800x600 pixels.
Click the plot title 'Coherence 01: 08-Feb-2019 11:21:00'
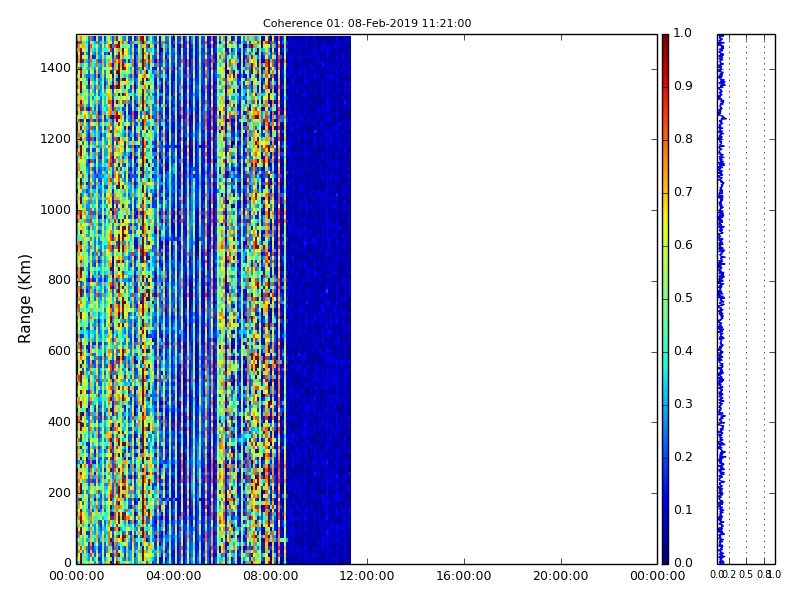coord(367,23)
